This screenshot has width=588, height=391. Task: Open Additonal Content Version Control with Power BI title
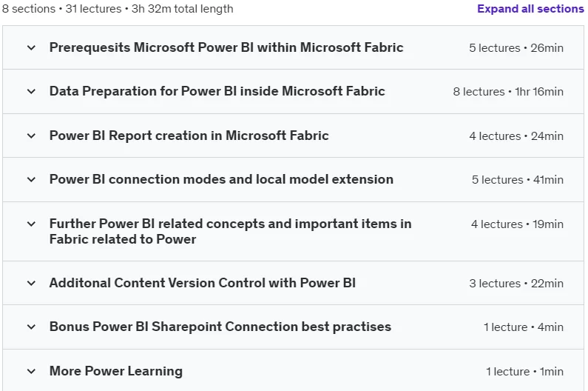pyautogui.click(x=203, y=283)
